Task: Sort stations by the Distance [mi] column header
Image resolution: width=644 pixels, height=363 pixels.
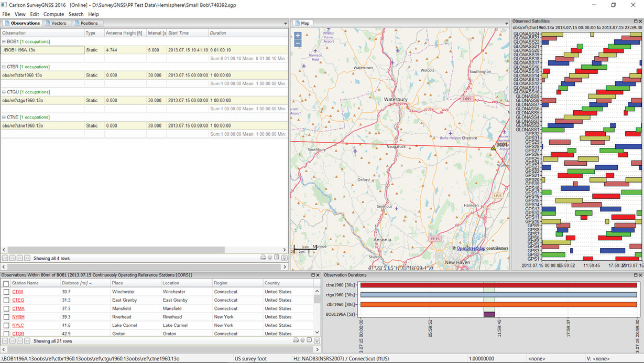Action: coord(84,283)
